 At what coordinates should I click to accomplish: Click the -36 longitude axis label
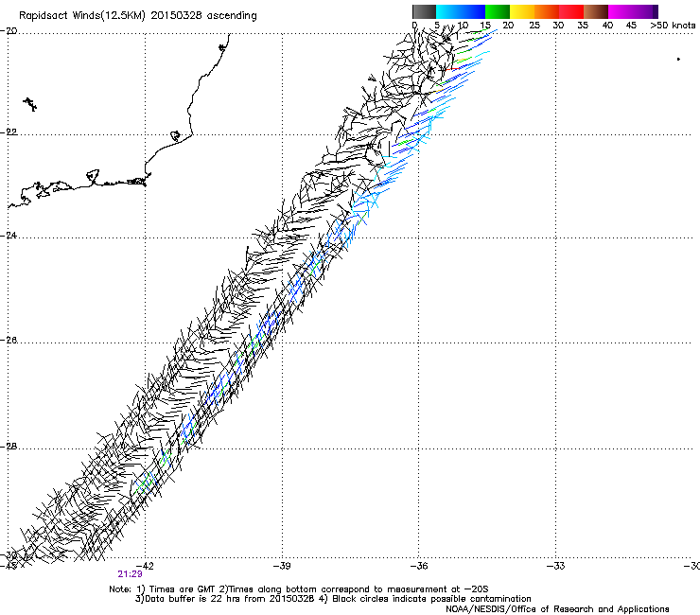tap(419, 566)
